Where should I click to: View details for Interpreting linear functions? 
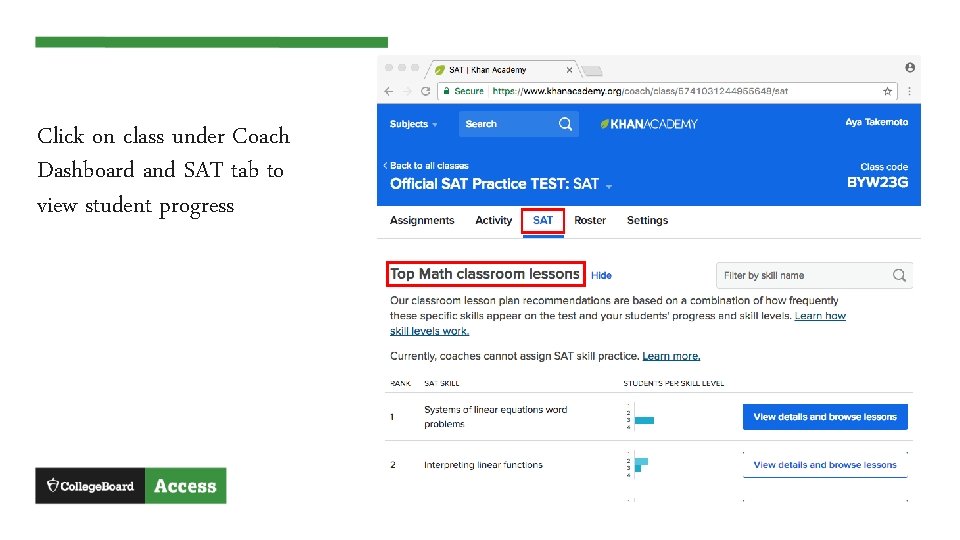coord(825,465)
